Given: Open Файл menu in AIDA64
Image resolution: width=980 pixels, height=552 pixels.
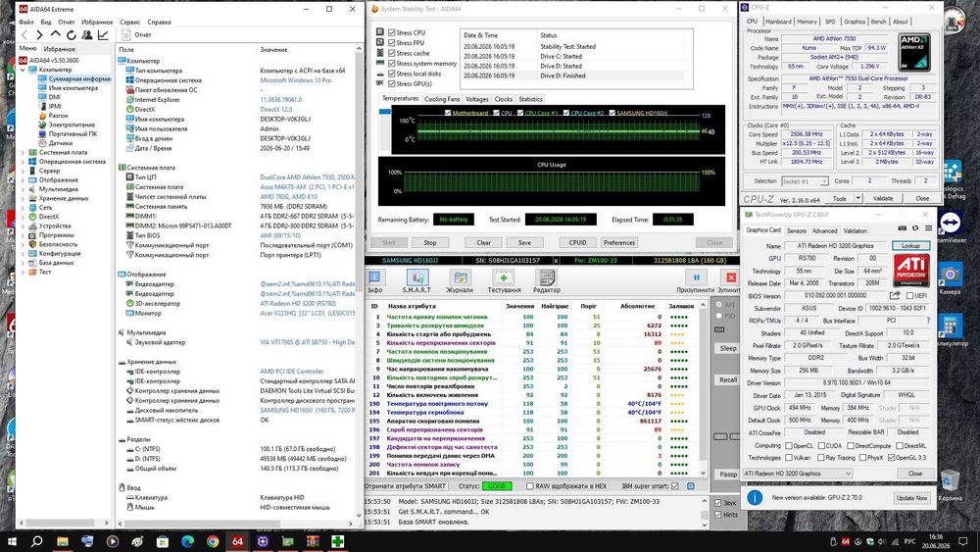Looking at the screenshot, I should pos(26,22).
